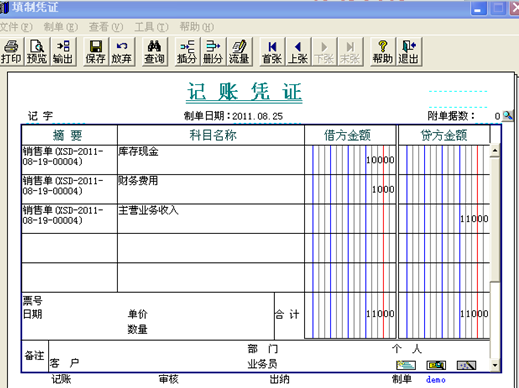The width and height of the screenshot is (519, 388).
Task: Click debit amount 10000 cell
Action: (350, 160)
